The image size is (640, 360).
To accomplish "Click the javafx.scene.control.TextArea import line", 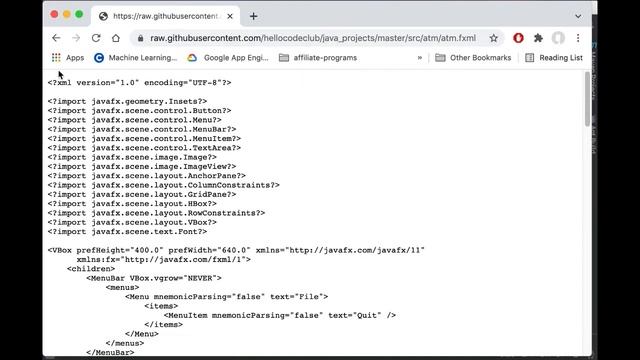I will click(144, 148).
